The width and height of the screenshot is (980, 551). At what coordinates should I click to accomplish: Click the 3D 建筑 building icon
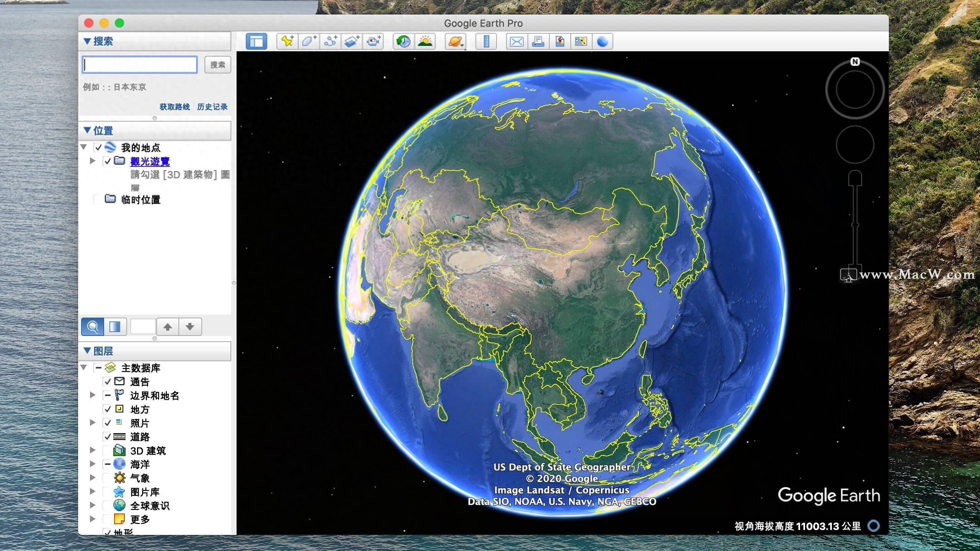119,450
